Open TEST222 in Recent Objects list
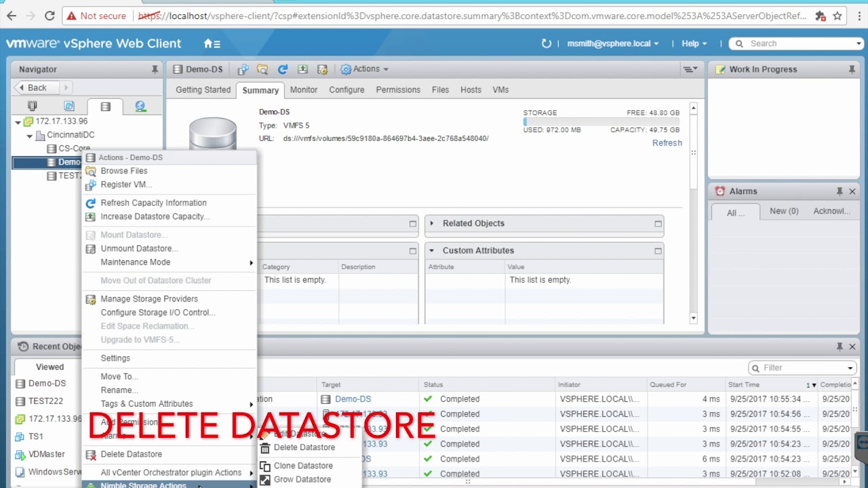Image resolution: width=868 pixels, height=488 pixels. [x=45, y=401]
